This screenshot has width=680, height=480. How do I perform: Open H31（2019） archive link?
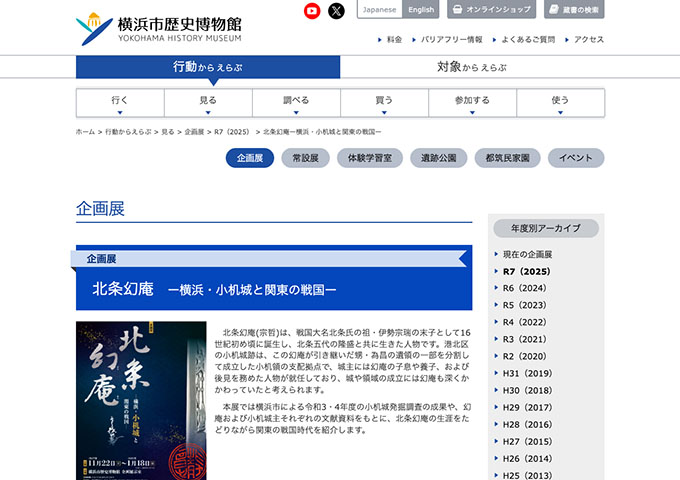527,373
